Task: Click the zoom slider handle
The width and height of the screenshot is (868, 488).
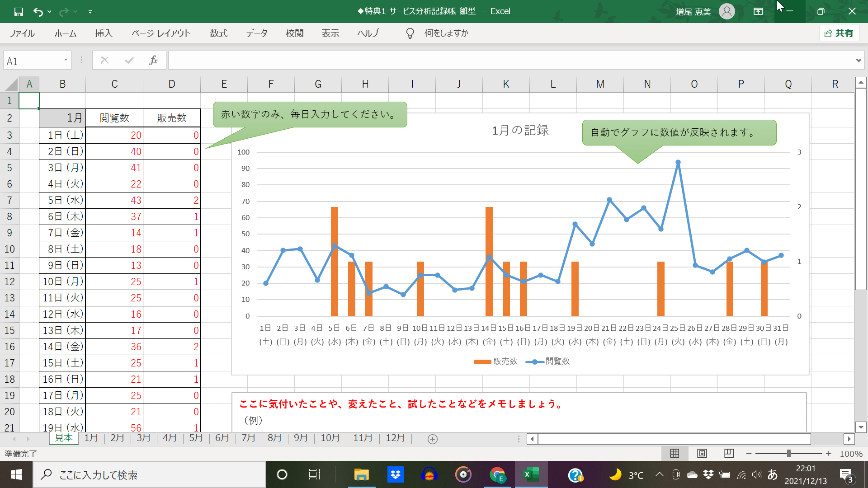Action: 788,453
